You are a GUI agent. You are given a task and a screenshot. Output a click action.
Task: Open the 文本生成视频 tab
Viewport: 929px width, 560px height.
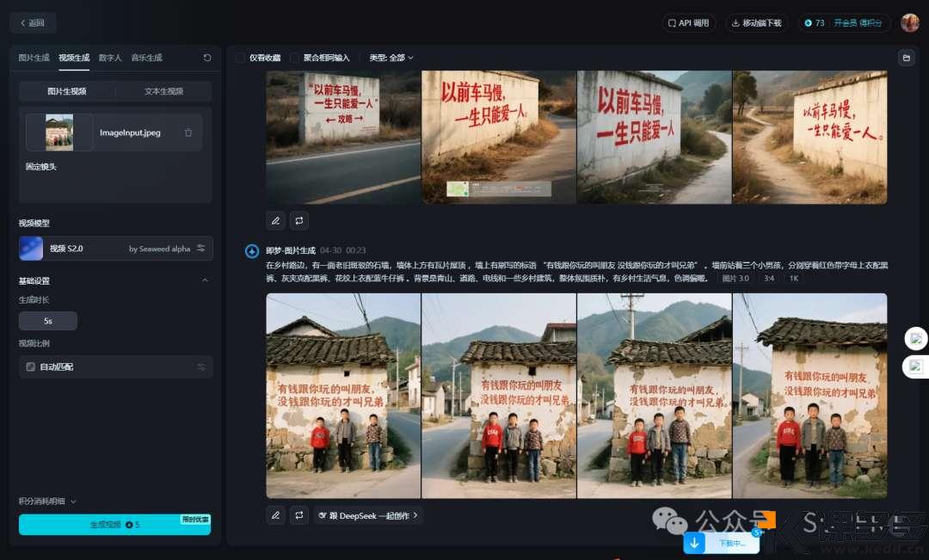pos(163,90)
